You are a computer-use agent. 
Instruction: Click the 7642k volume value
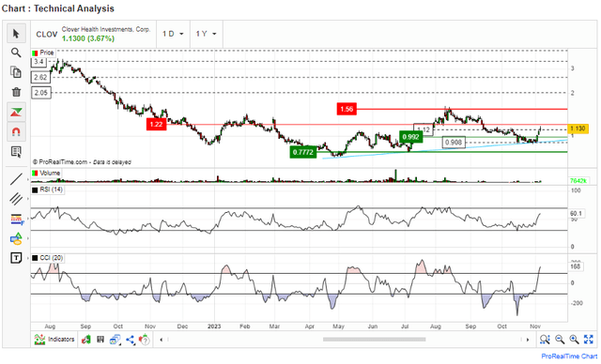tap(578, 181)
